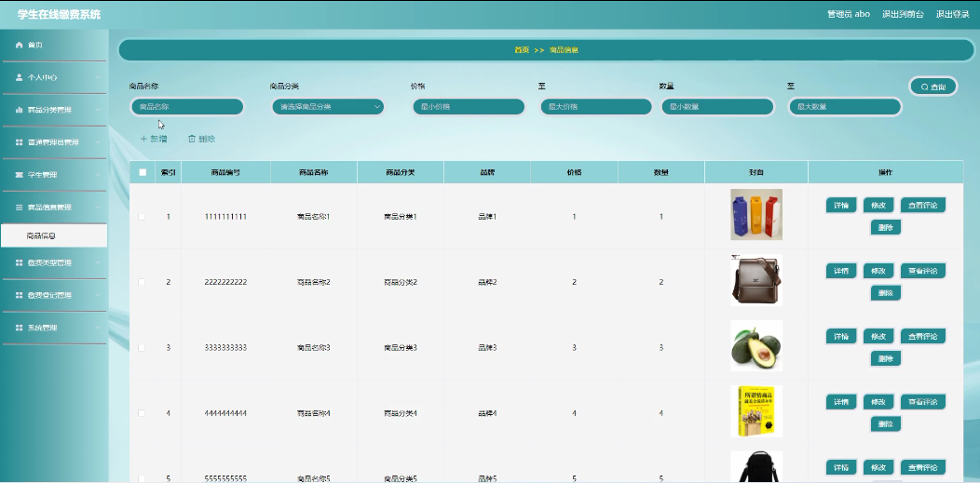Screen dimensions: 980x483
Task: Click the 删除 bulk delete button
Action: point(201,139)
